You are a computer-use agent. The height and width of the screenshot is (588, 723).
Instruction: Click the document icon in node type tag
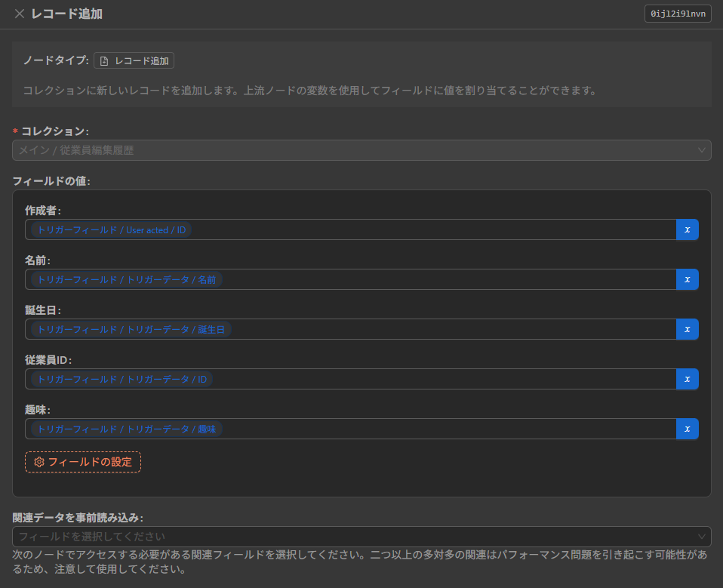[104, 61]
